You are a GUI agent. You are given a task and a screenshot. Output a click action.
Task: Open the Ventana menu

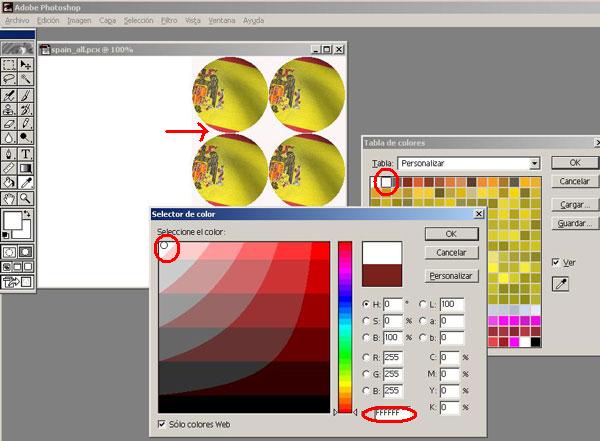(x=222, y=21)
